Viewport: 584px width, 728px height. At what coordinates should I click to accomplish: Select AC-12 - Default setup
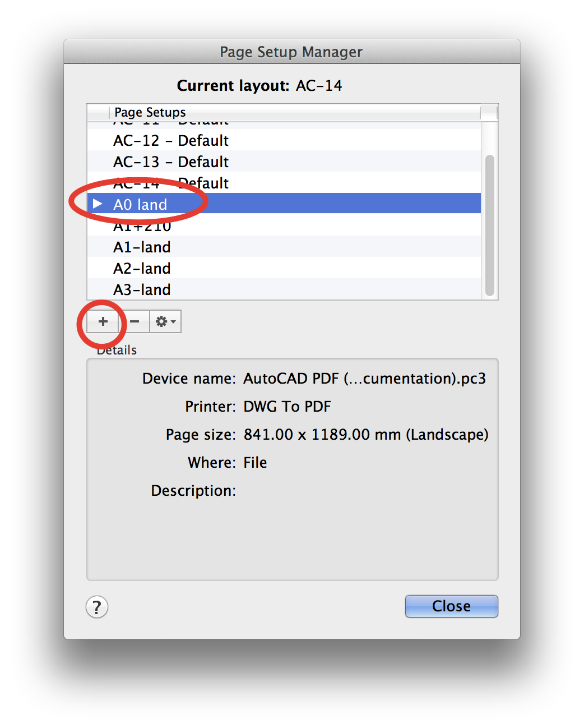(x=170, y=140)
